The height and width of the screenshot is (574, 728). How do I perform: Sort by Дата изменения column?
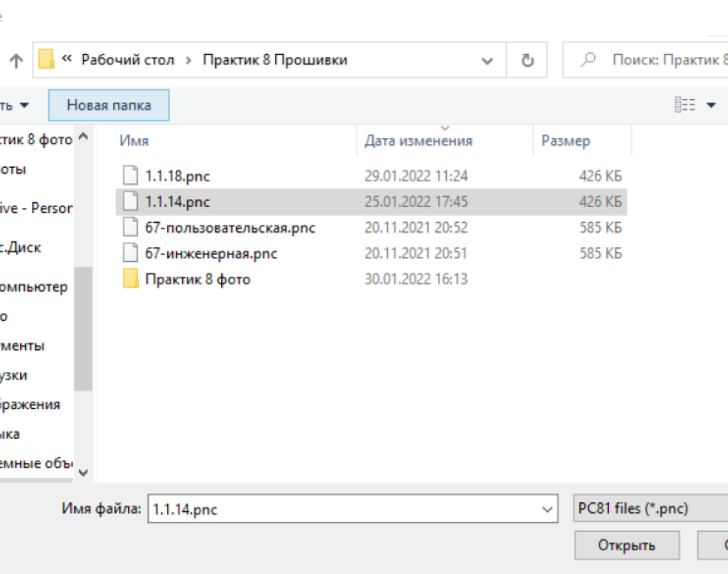click(418, 141)
